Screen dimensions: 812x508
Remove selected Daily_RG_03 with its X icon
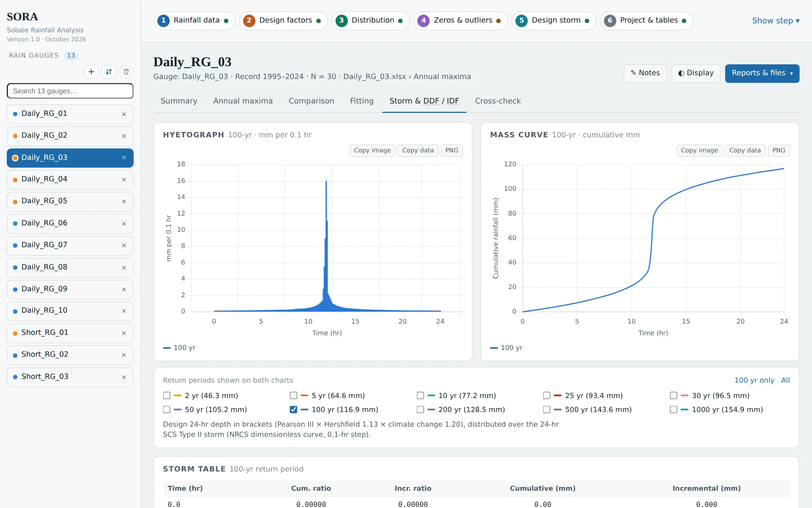[x=124, y=158]
